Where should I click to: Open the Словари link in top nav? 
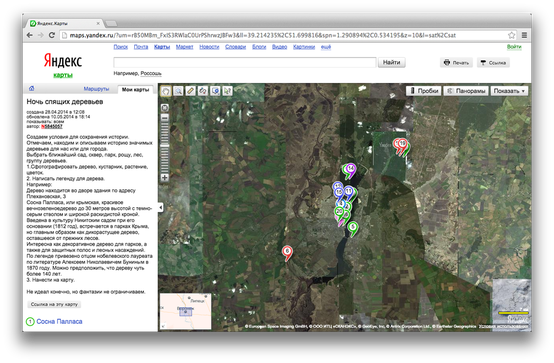[x=235, y=47]
